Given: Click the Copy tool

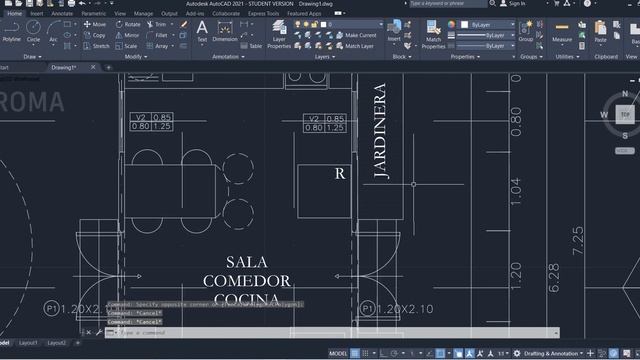Looking at the screenshot, I should click(x=95, y=36).
